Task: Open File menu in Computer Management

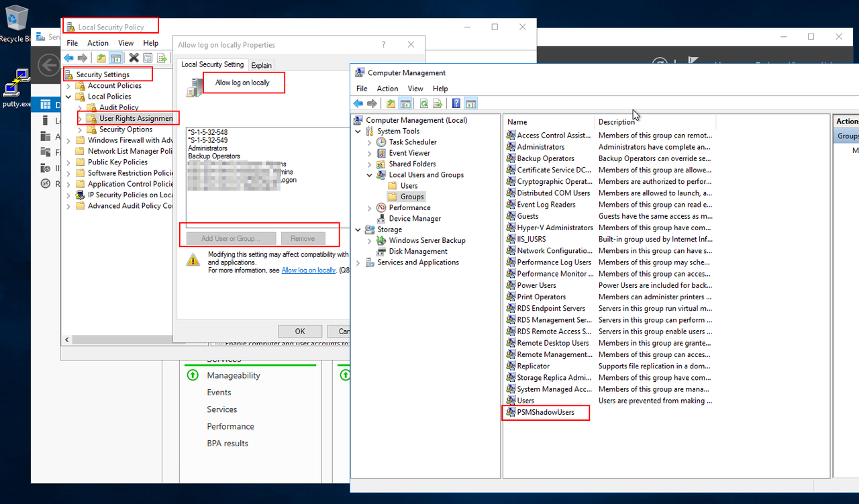Action: tap(362, 89)
